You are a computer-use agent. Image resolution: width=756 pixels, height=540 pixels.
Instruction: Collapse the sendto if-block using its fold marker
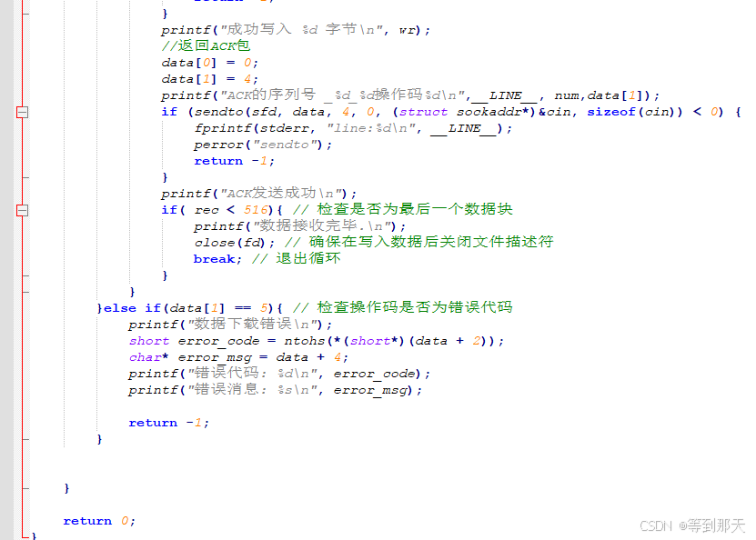[21, 114]
